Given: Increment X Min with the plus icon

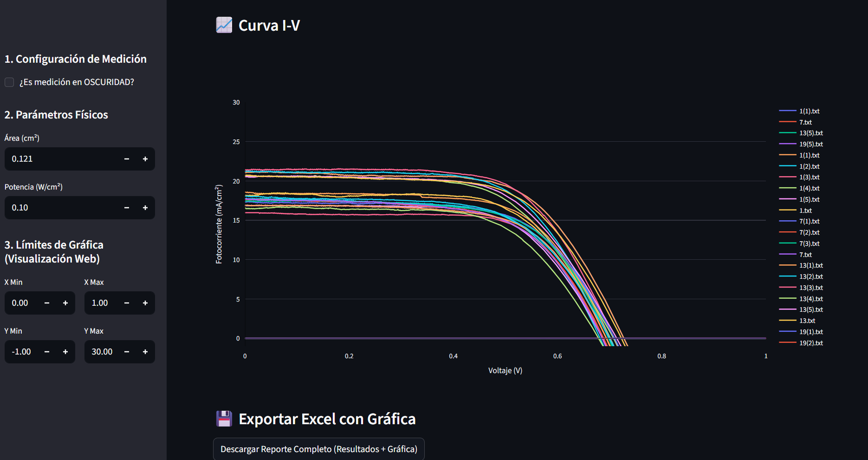Looking at the screenshot, I should pos(65,303).
